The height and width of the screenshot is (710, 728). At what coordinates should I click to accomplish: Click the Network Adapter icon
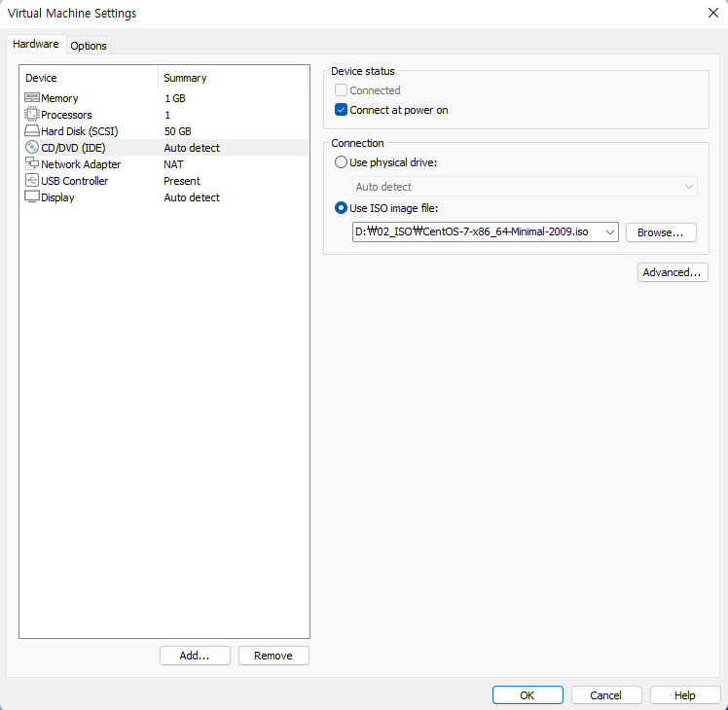click(31, 163)
